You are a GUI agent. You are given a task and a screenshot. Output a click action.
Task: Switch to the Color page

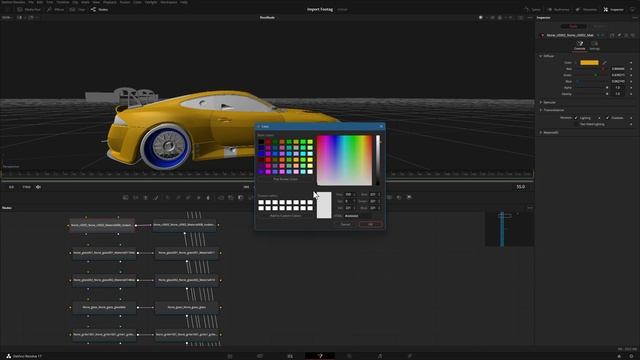[349, 356]
